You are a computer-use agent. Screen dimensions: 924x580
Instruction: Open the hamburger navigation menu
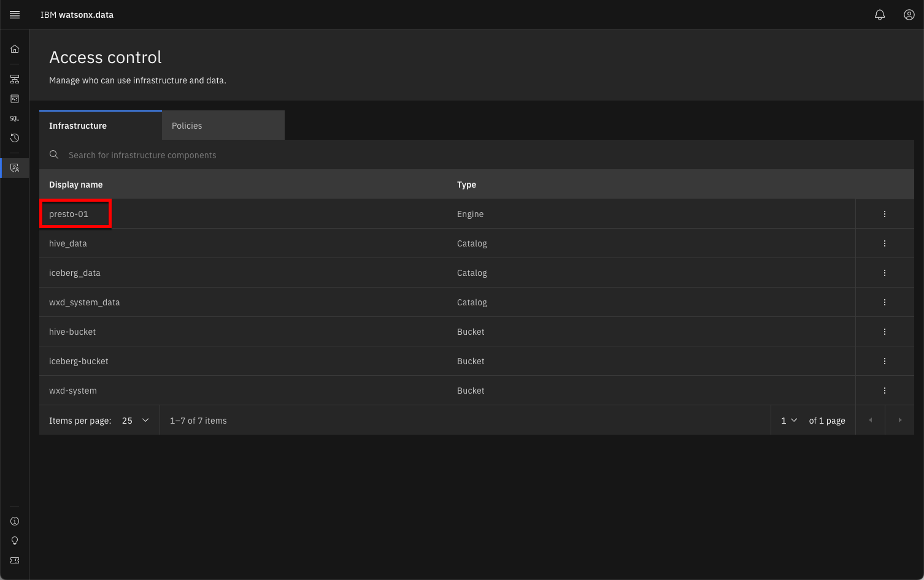[x=15, y=15]
